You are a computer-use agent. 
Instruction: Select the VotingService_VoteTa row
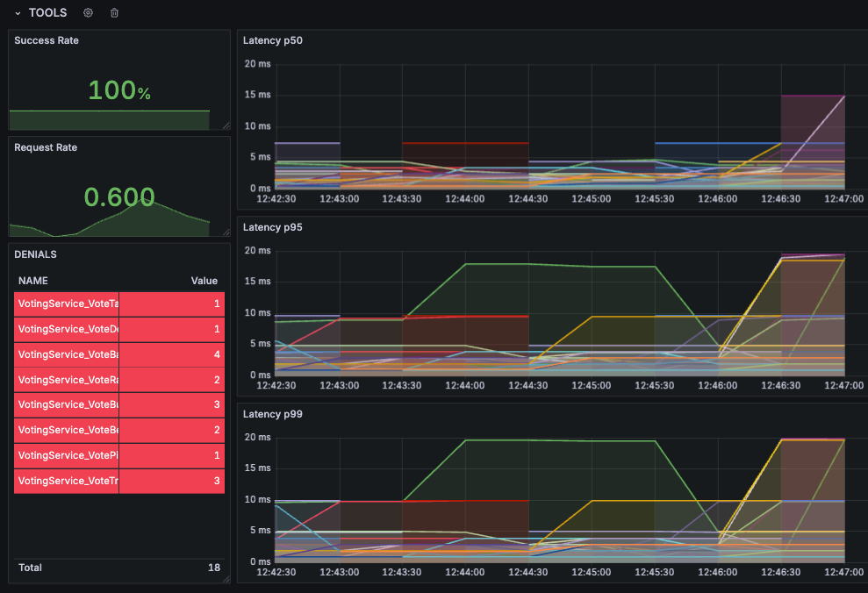tap(119, 304)
